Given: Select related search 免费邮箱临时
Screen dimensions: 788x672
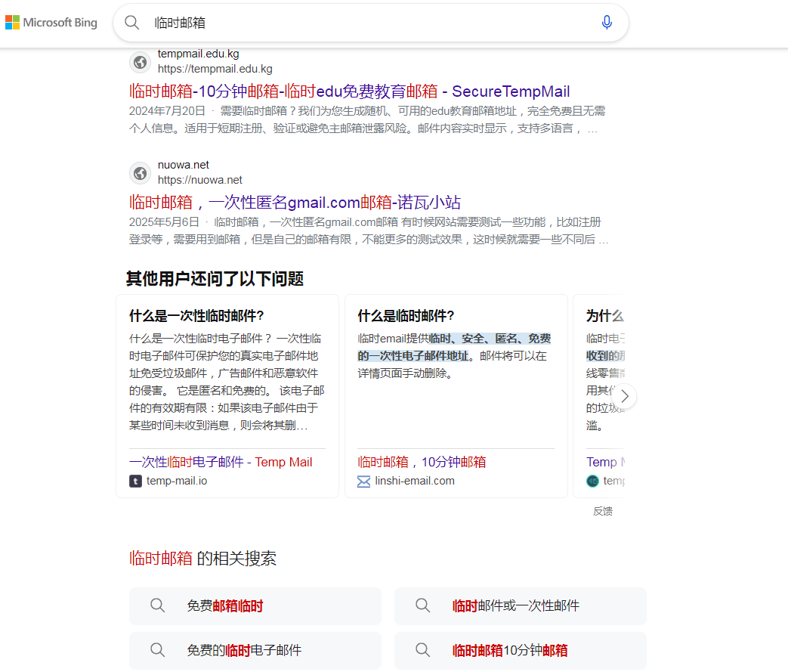Looking at the screenshot, I should pos(255,606).
